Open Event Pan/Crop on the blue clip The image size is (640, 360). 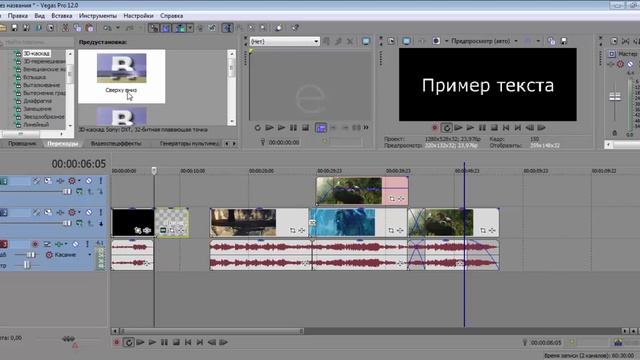[x=391, y=231]
